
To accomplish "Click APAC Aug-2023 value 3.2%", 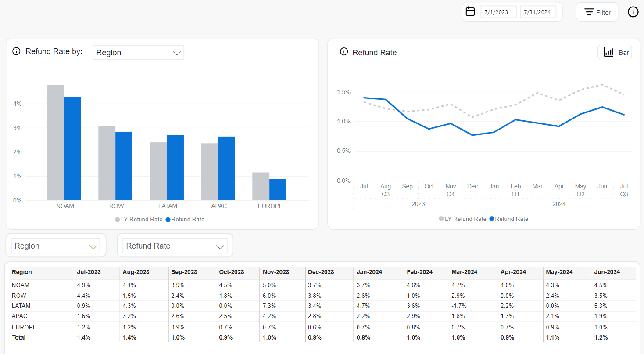I will 129,316.
